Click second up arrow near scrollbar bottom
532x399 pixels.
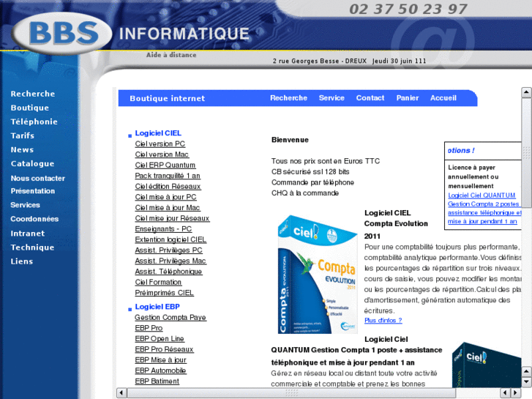pos(526,371)
